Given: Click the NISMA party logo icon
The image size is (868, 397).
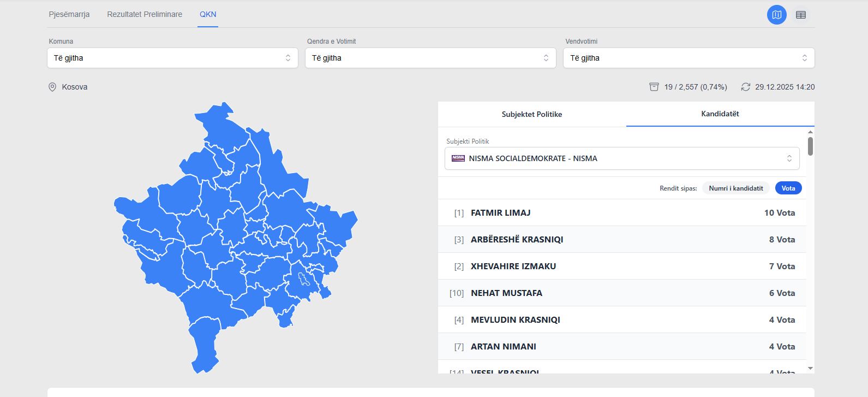Looking at the screenshot, I should [x=458, y=158].
